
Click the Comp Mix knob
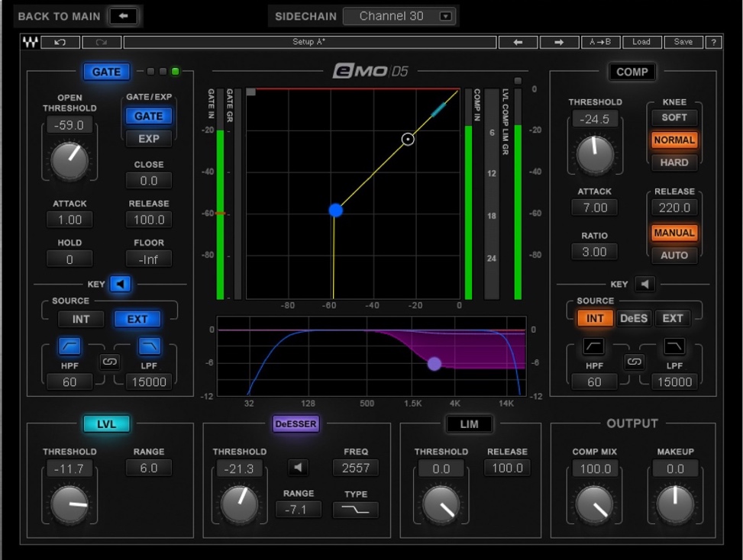point(594,504)
